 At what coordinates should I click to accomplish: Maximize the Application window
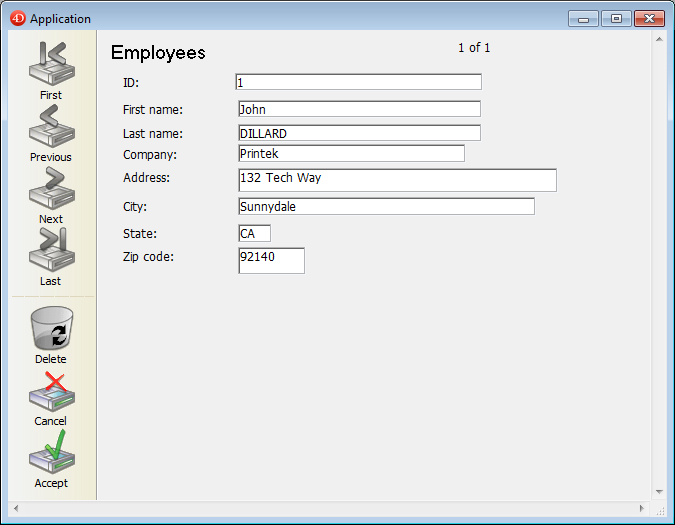click(x=616, y=18)
